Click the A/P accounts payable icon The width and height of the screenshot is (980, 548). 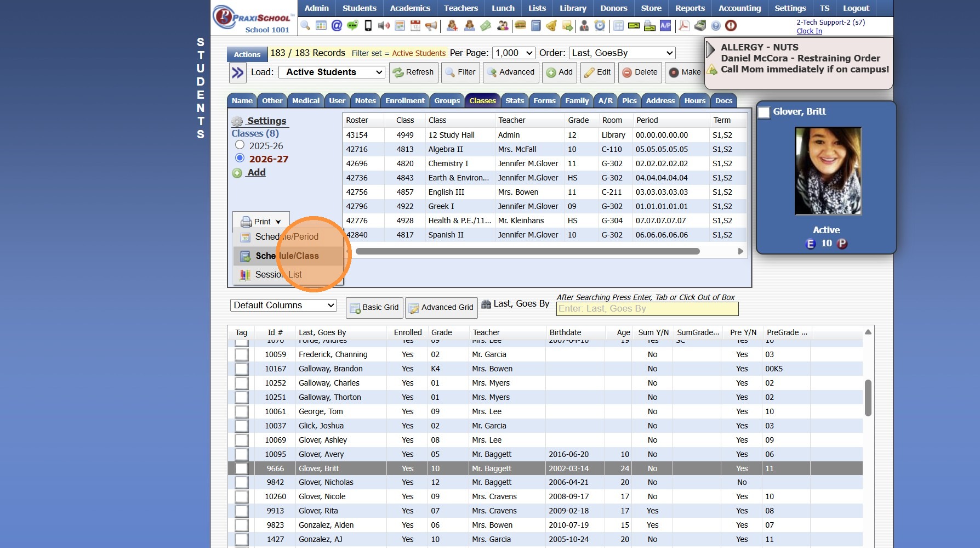(665, 26)
